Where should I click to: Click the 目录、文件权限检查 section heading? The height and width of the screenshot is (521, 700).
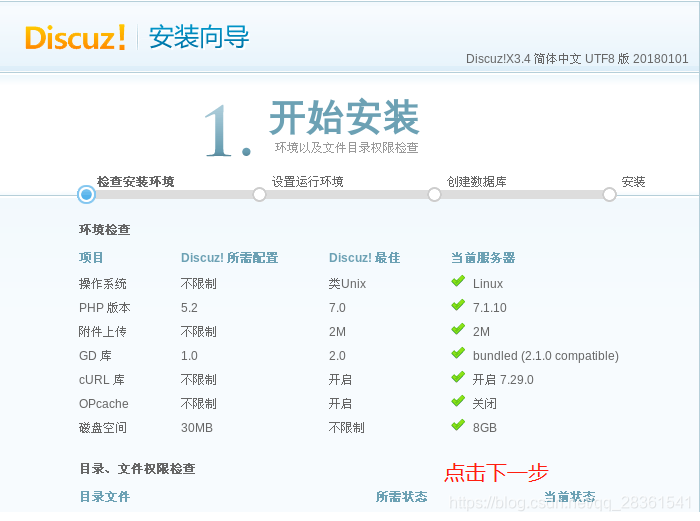(x=138, y=468)
